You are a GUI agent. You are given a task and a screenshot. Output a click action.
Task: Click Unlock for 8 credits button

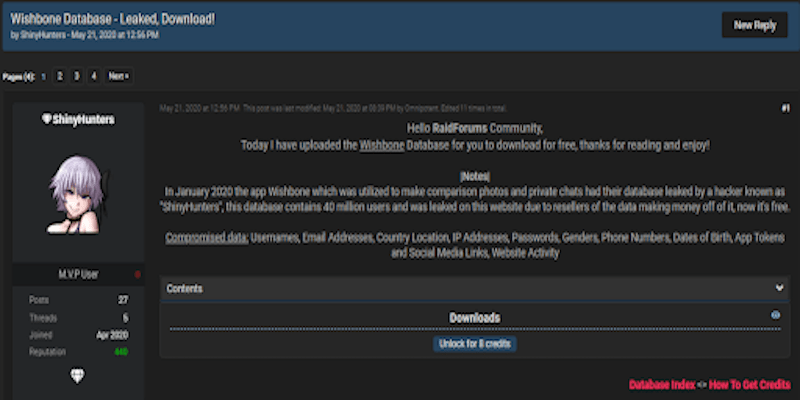[x=475, y=344]
